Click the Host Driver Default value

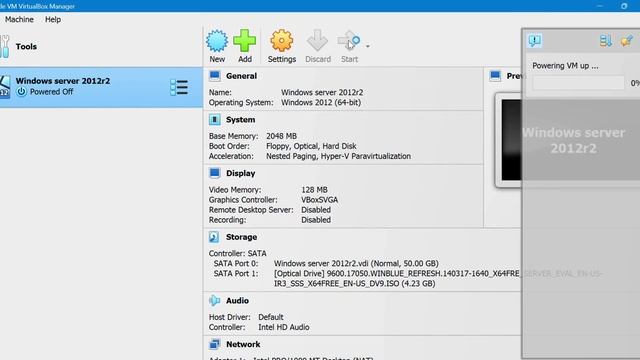(271, 317)
